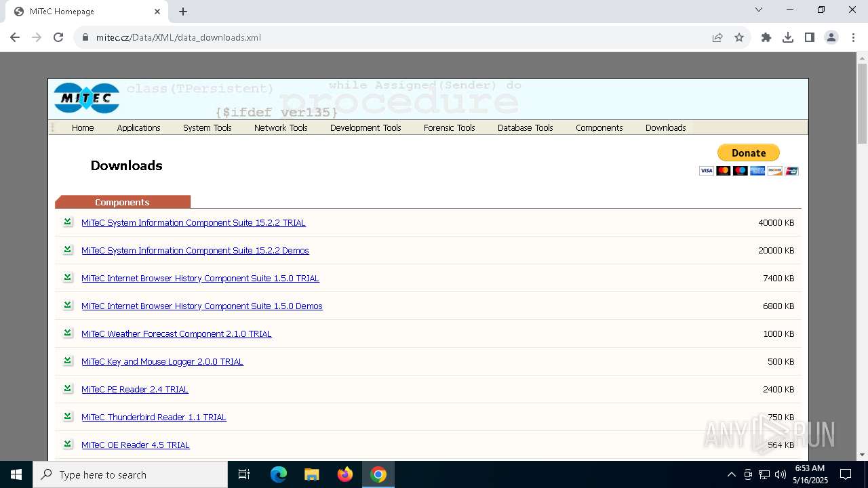Click the Windows taskbar search box
This screenshot has height=488, width=868.
click(130, 474)
